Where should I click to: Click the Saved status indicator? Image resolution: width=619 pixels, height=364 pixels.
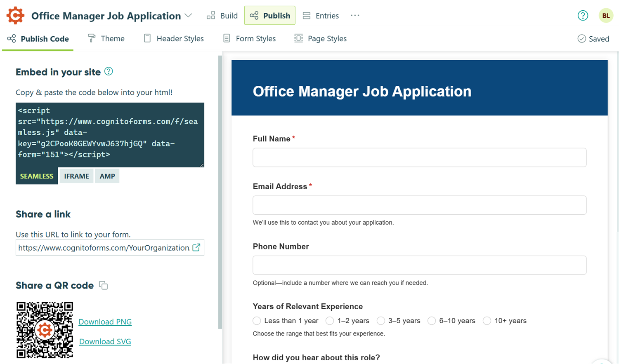[593, 39]
